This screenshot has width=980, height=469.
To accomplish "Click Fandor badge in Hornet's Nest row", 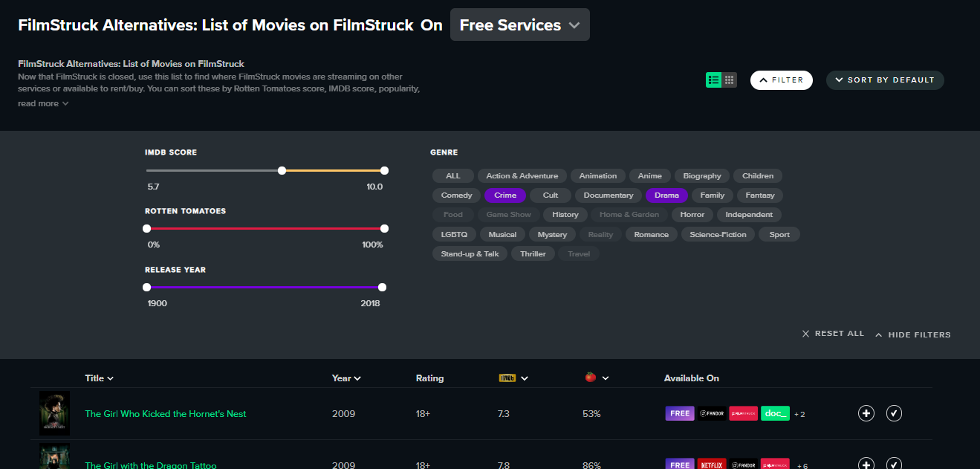I will click(712, 413).
